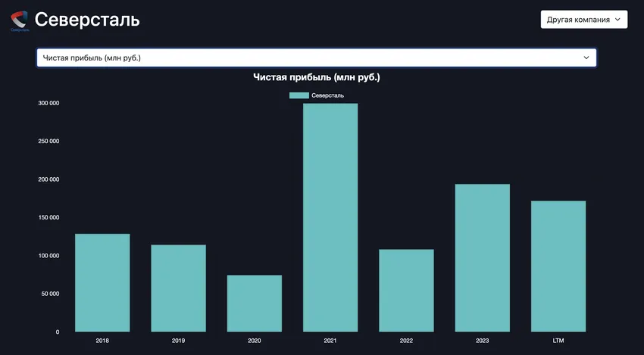Click the 2021 x-axis label
The height and width of the screenshot is (355, 644).
click(x=330, y=341)
